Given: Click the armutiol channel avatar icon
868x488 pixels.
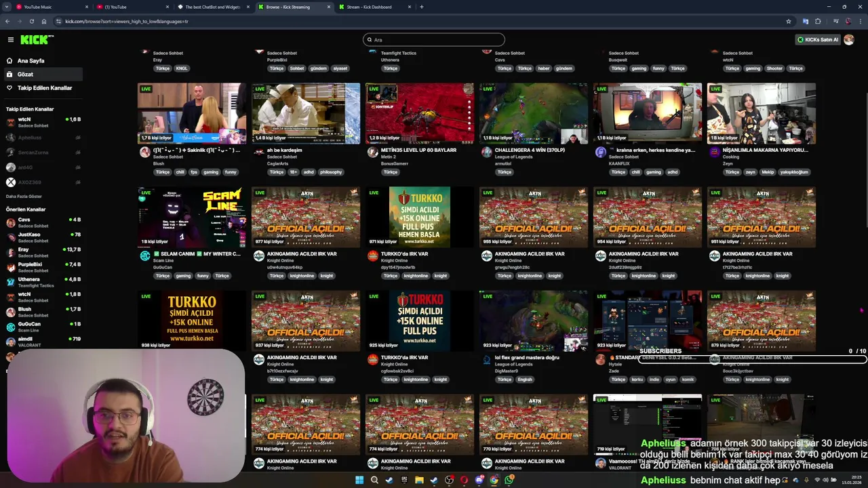Looking at the screenshot, I should pos(486,152).
